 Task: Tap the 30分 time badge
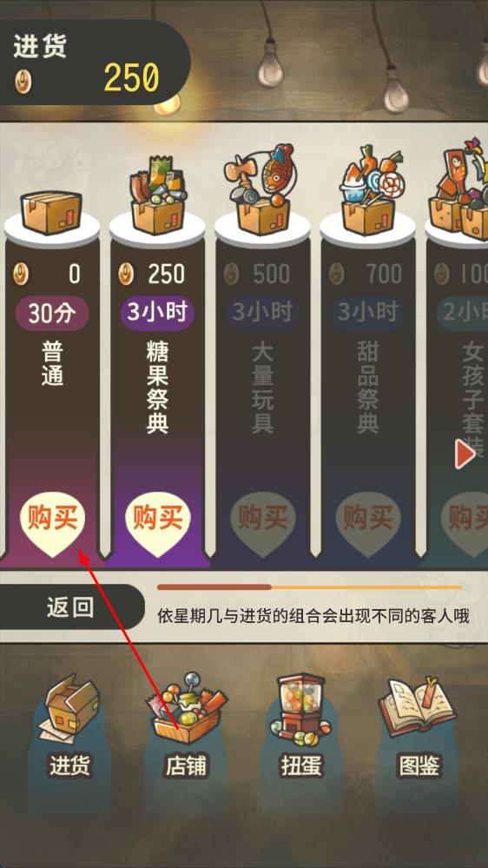pyautogui.click(x=51, y=314)
